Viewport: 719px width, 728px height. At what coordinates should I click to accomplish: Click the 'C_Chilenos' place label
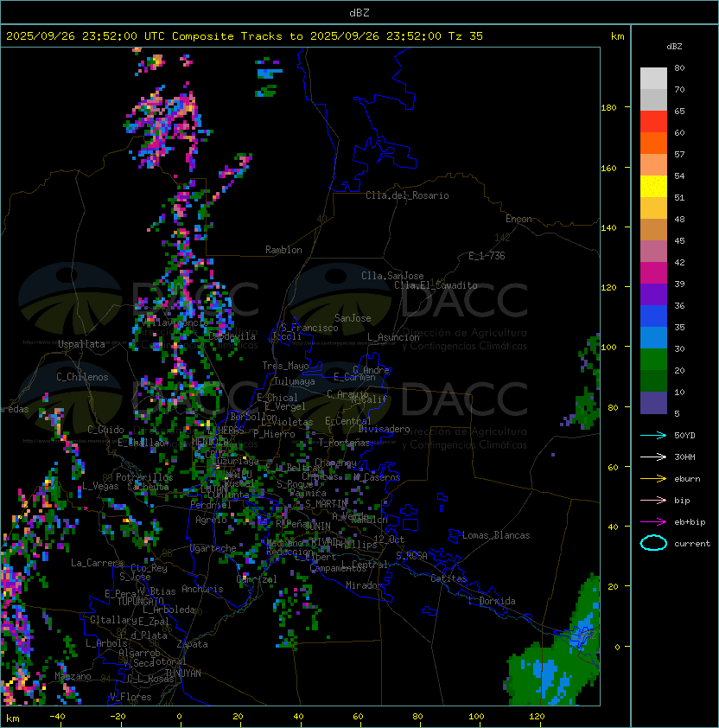pos(82,377)
